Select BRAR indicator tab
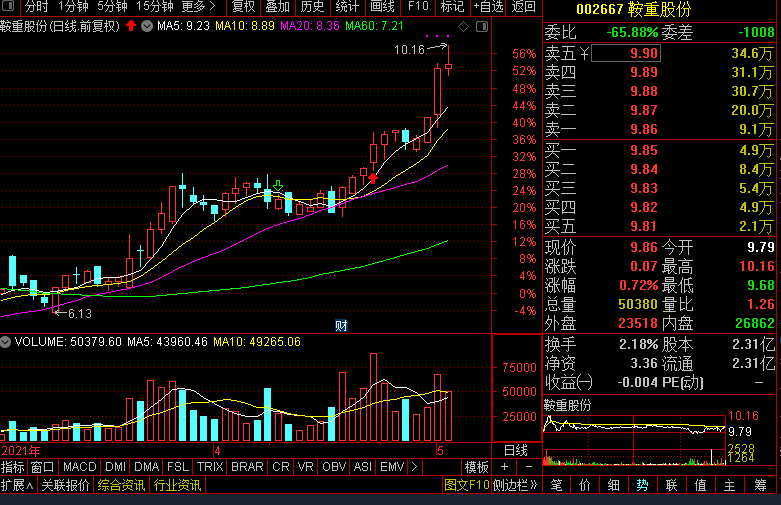Screen dimensions: 781x505 [247, 467]
